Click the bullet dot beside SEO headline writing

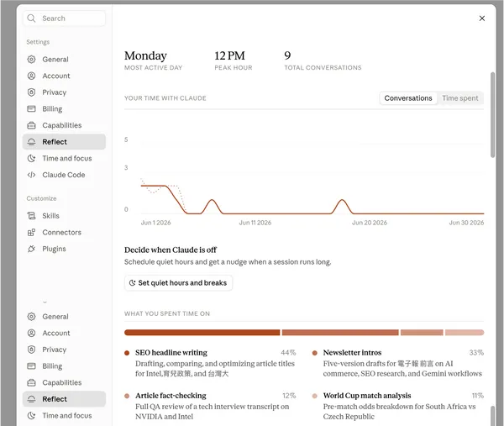[127, 353]
